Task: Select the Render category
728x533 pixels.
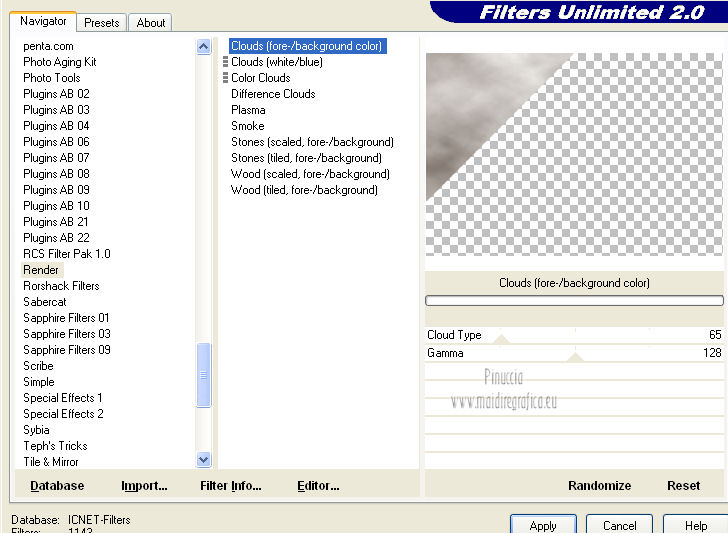Action: click(41, 270)
